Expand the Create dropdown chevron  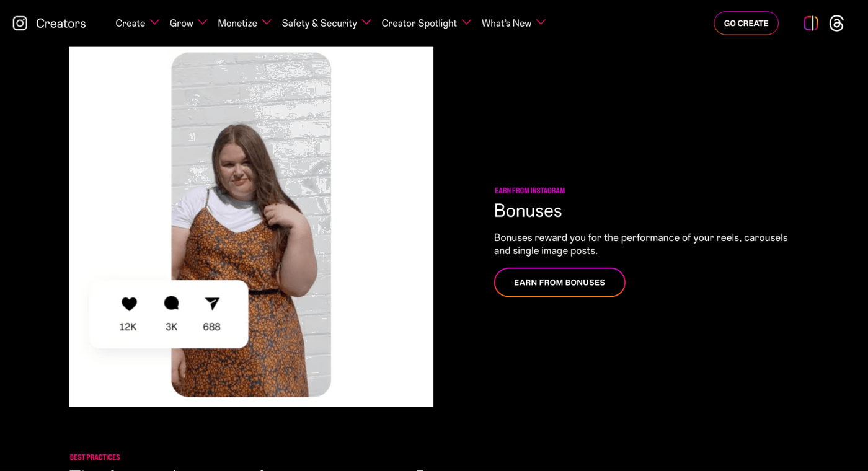tap(155, 22)
